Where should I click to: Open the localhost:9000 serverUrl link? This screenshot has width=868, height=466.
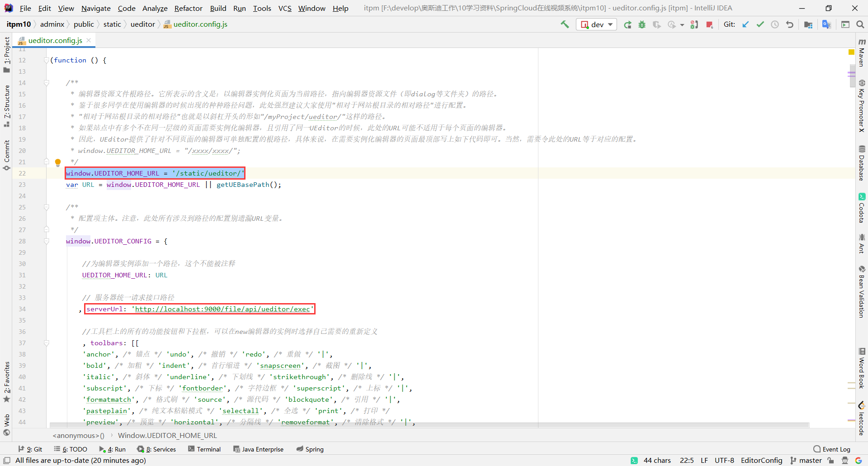point(222,309)
